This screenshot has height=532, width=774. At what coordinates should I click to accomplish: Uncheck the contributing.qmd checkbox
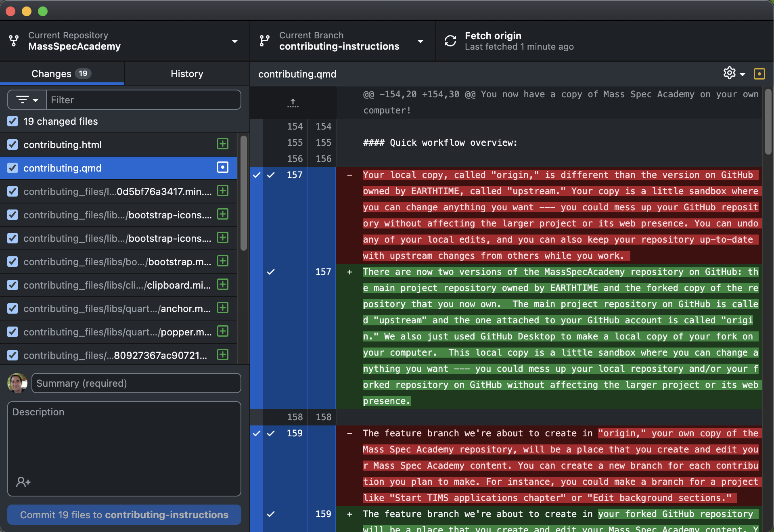[x=13, y=168]
